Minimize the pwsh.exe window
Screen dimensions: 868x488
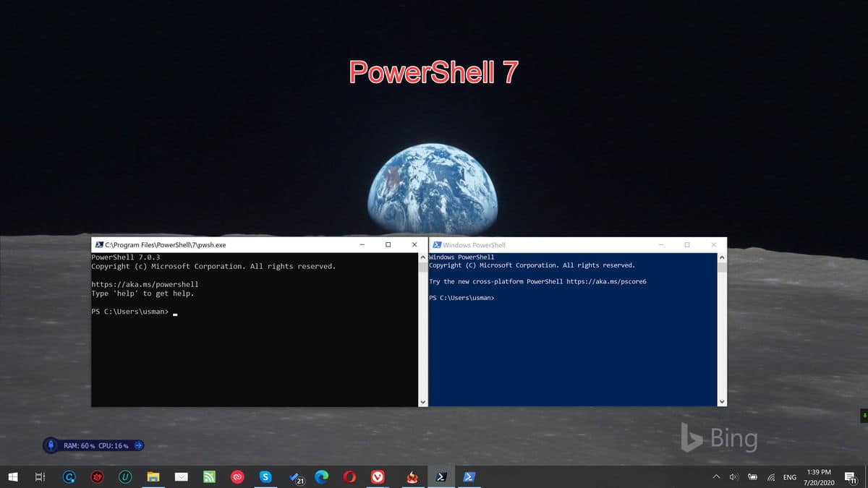point(361,245)
